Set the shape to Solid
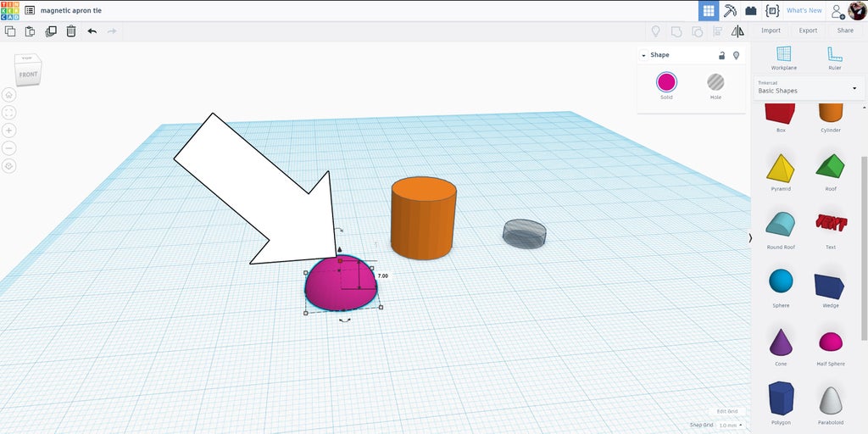This screenshot has width=868, height=434. point(666,86)
